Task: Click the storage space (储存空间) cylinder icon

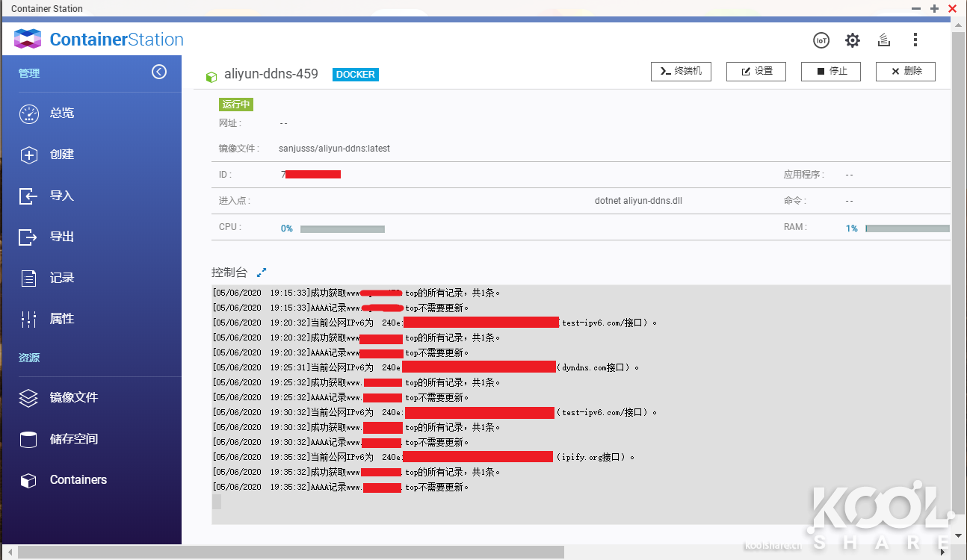Action: [28, 439]
